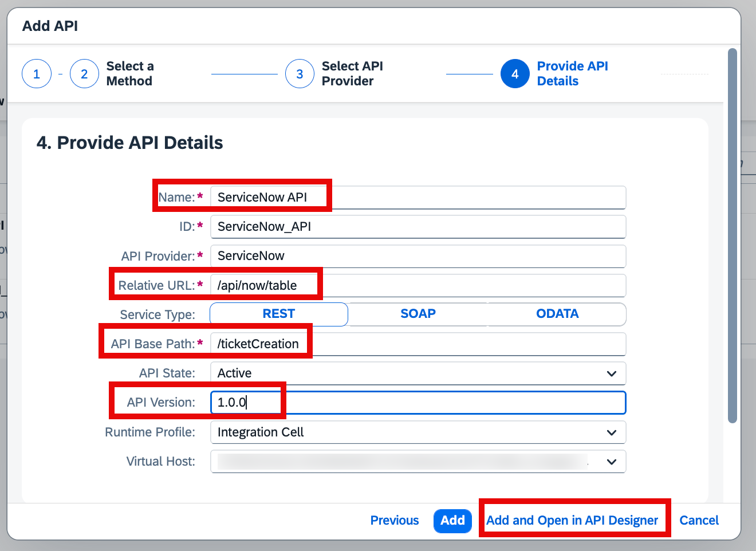
Task: Switch service type to SOAP
Action: [x=418, y=314]
